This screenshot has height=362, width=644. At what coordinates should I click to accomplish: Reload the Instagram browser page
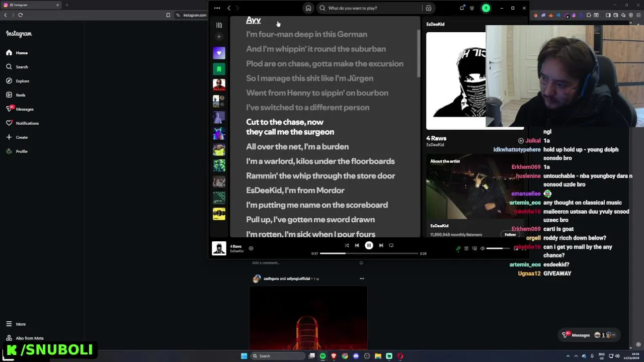tap(21, 15)
